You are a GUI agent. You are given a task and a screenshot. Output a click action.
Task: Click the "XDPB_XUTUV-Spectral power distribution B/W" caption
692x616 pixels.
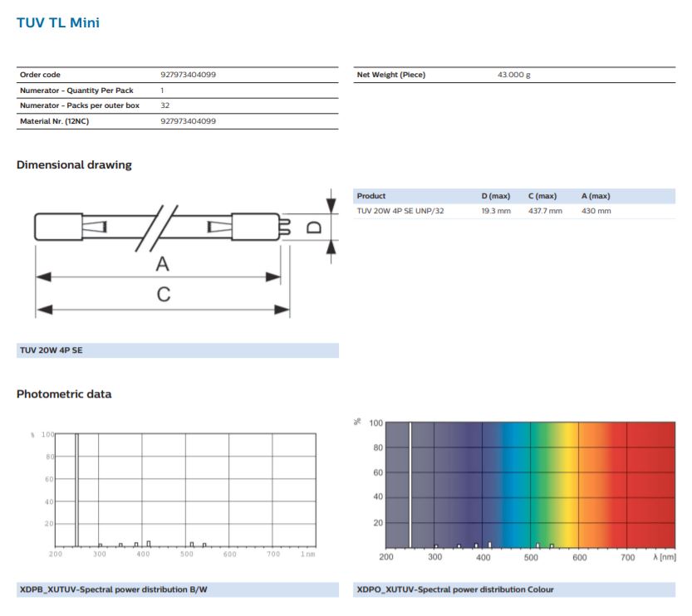click(x=114, y=589)
